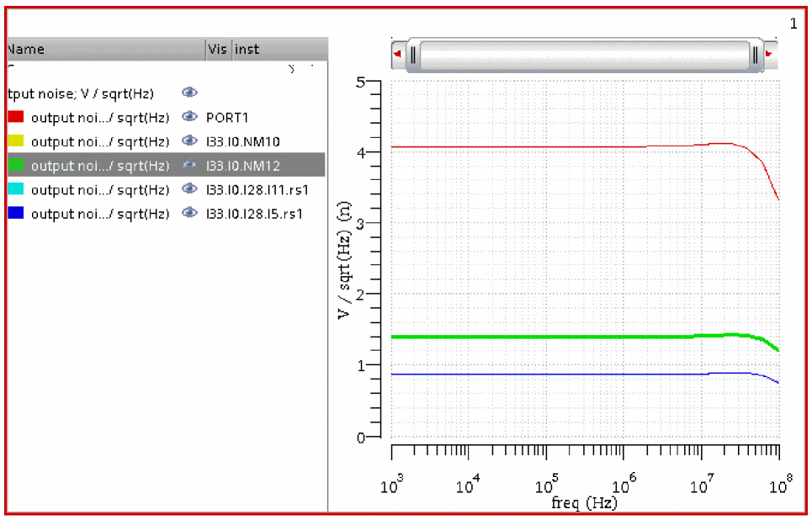Click right grip handle of range slider
Image resolution: width=812 pixels, height=520 pixels.
756,56
